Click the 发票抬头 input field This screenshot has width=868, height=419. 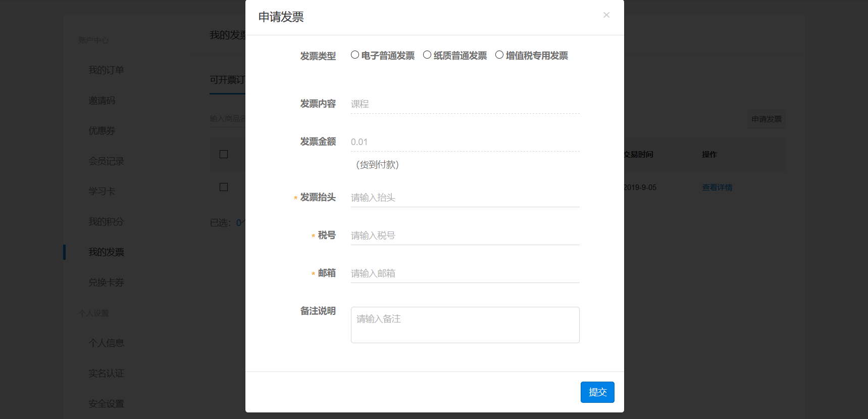point(465,198)
